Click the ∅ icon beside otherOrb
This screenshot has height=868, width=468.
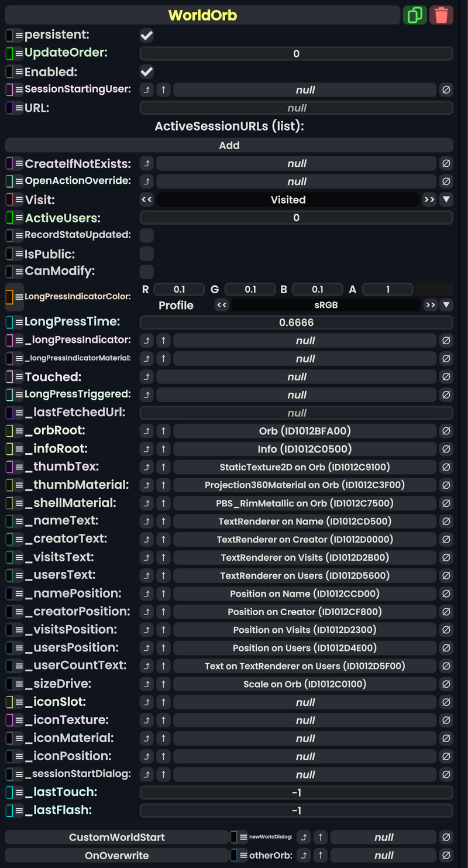[446, 855]
